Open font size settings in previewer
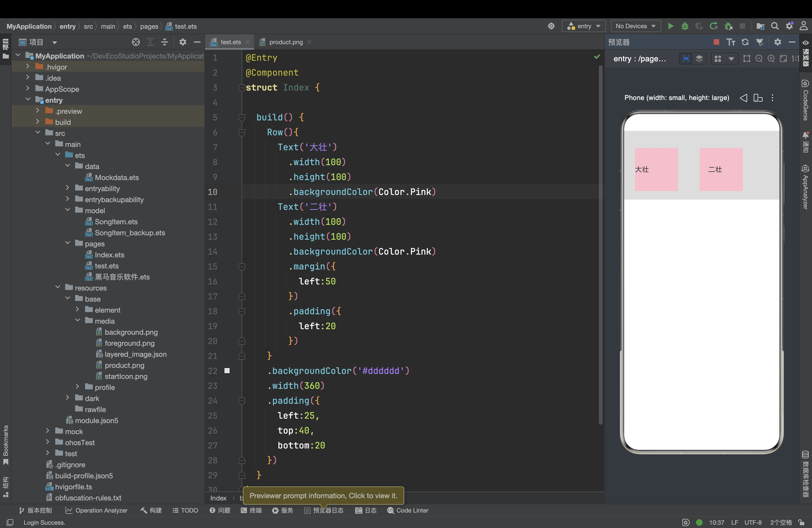The image size is (812, 528). click(731, 42)
